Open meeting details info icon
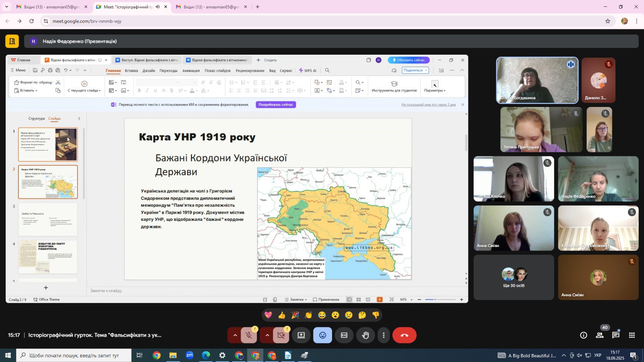Screen dimensions: 644x362 583,335
